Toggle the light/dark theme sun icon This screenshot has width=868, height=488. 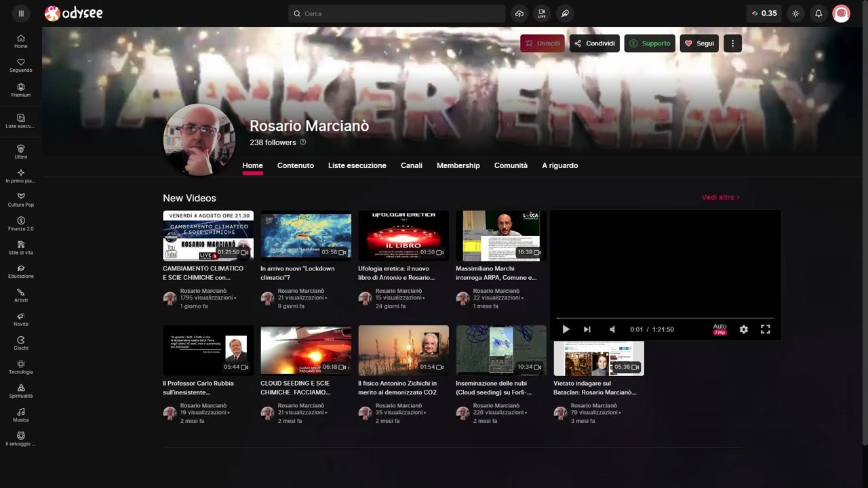(x=795, y=14)
